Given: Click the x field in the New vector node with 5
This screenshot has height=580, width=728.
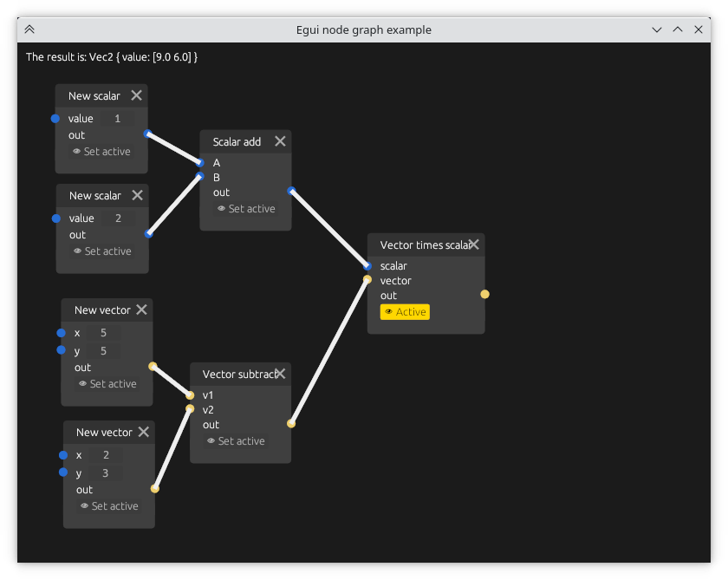Looking at the screenshot, I should (104, 333).
